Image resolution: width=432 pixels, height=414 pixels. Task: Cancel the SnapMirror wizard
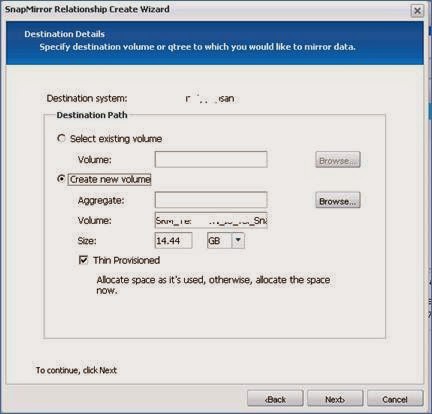coord(395,399)
